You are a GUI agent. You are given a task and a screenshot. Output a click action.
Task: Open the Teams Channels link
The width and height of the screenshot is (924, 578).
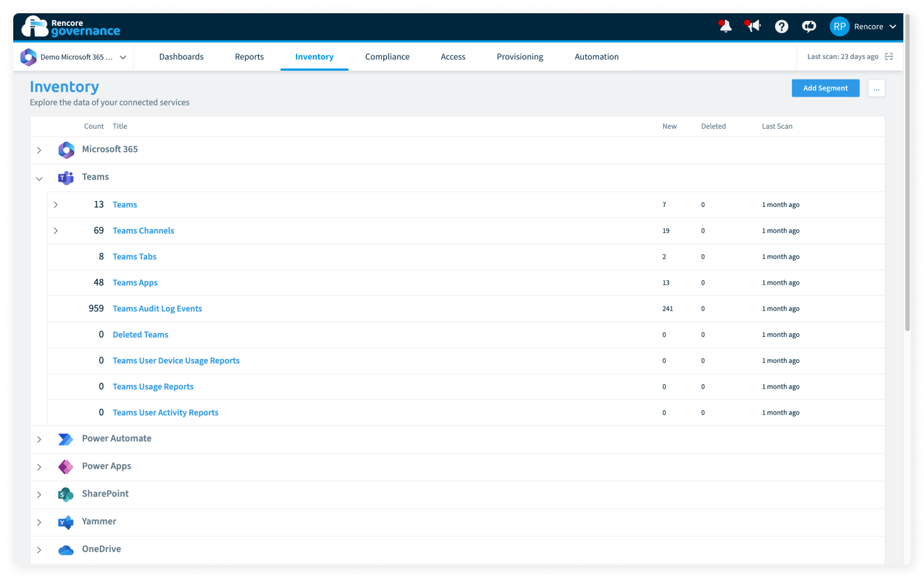(x=143, y=231)
